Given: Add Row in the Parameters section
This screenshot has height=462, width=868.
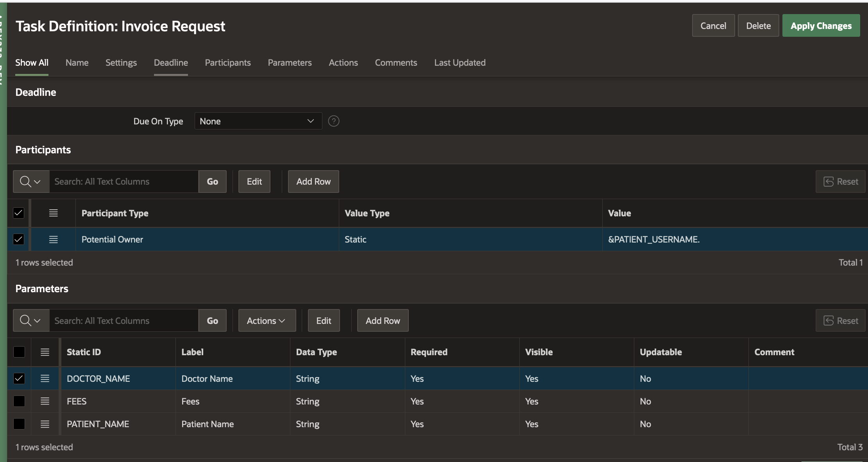Looking at the screenshot, I should (383, 321).
